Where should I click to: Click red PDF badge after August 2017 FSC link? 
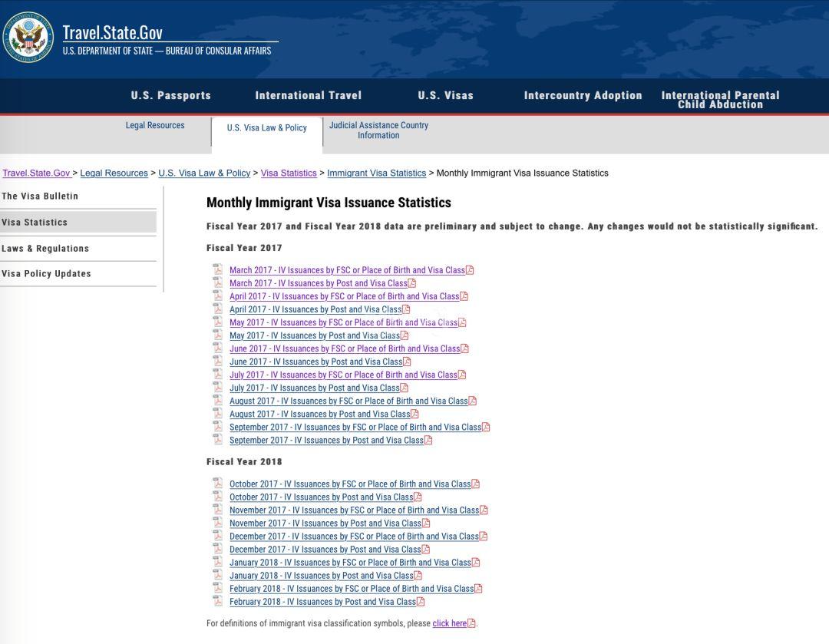(473, 400)
